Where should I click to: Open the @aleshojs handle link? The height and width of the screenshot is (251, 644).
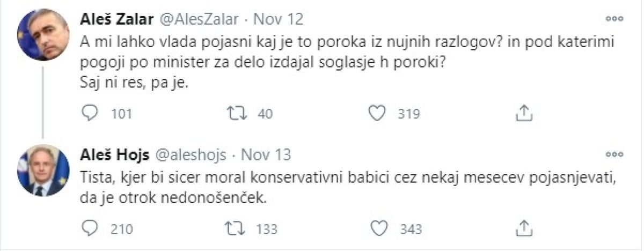(192, 155)
